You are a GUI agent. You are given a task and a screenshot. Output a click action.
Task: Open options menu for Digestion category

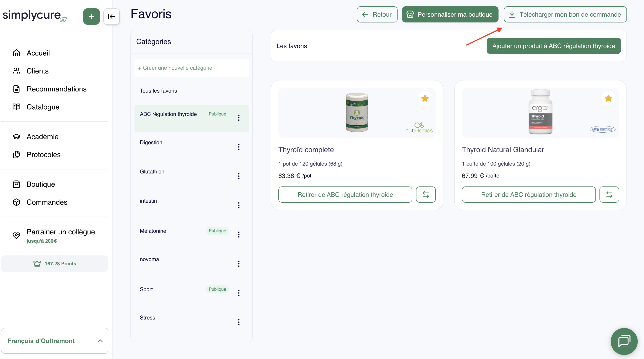239,147
